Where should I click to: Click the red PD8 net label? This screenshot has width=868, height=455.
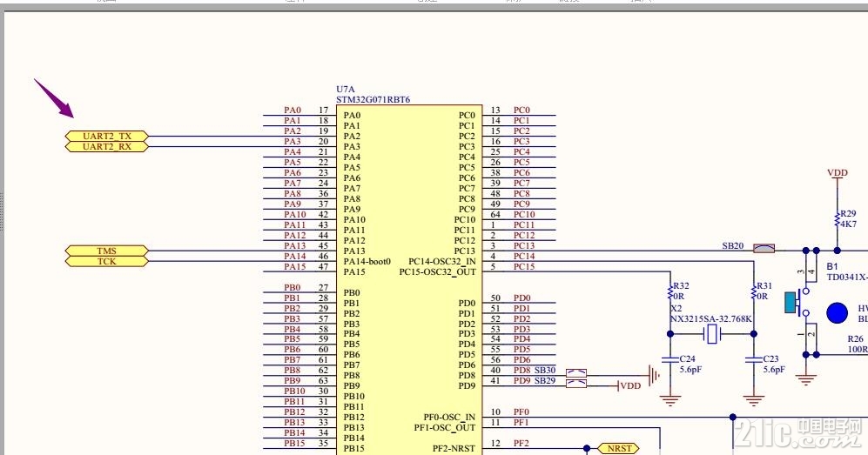coord(521,370)
